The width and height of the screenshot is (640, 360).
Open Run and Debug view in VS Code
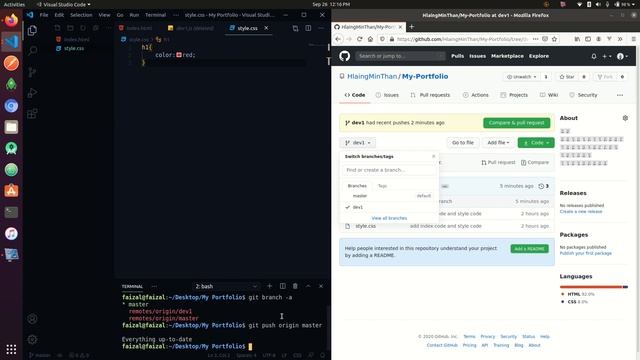pyautogui.click(x=32, y=93)
